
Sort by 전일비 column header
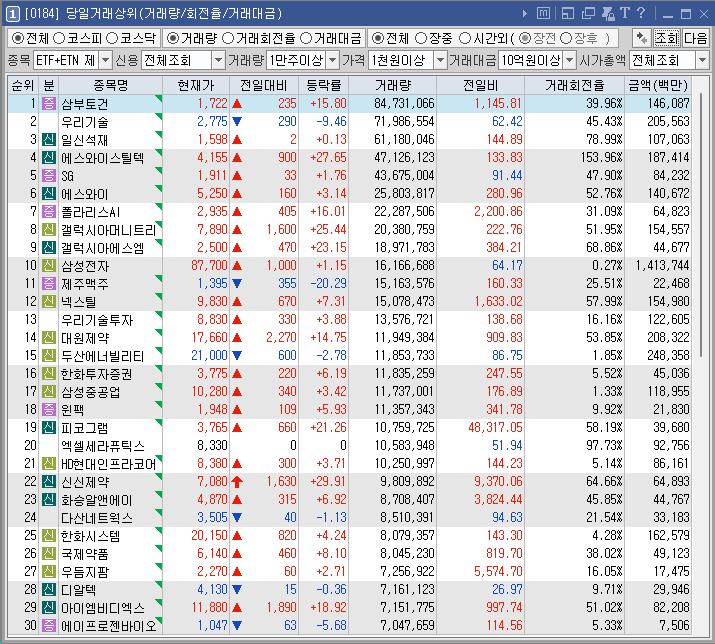click(481, 85)
